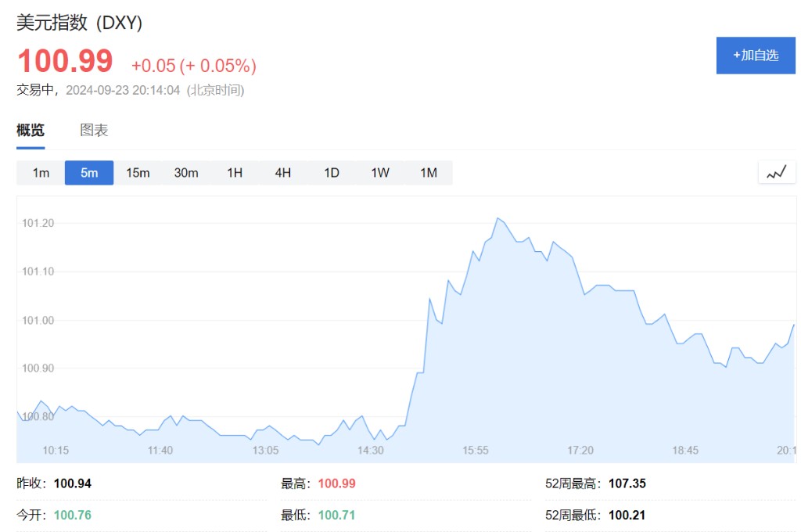
Task: Select the 5m interval
Action: 89,173
